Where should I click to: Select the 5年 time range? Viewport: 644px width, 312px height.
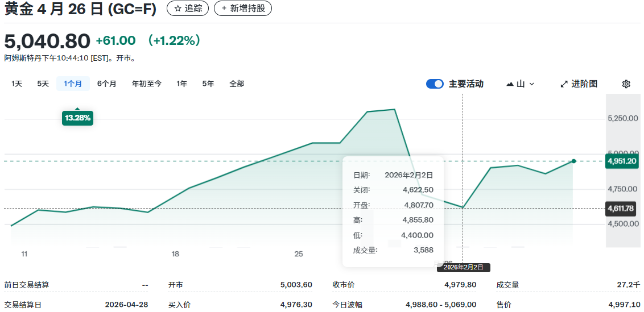click(x=208, y=84)
